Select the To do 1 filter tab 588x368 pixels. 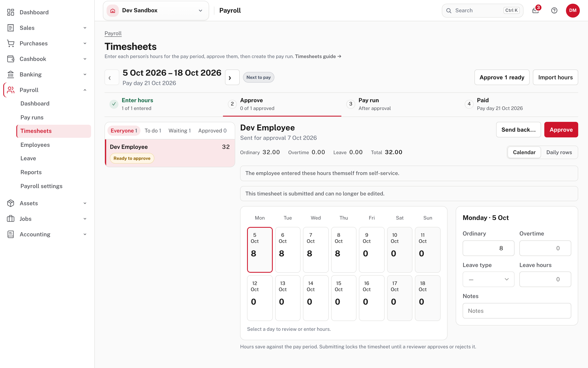(153, 131)
